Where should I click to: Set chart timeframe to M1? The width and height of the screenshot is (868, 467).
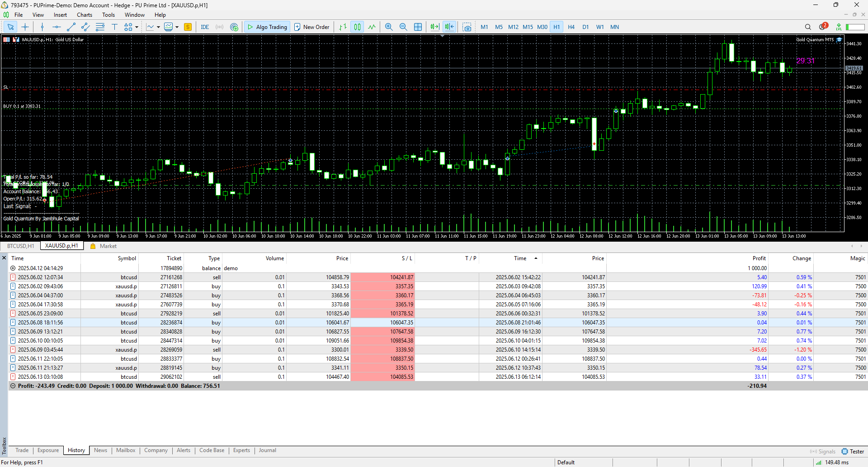[x=485, y=27]
